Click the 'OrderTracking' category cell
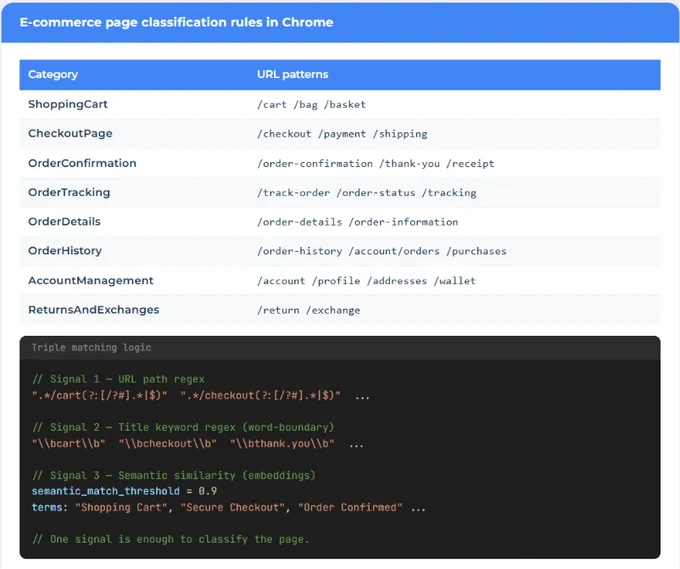 pyautogui.click(x=69, y=192)
